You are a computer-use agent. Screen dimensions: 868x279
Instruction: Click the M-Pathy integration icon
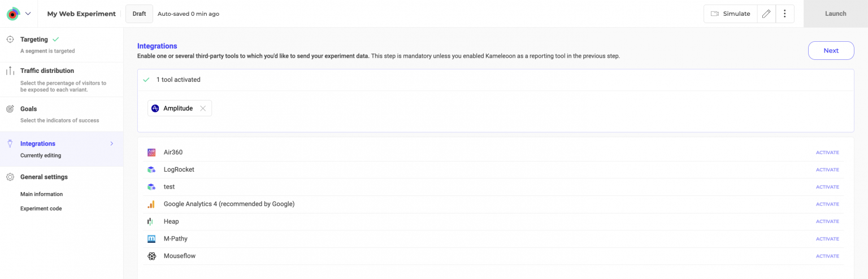click(x=151, y=239)
